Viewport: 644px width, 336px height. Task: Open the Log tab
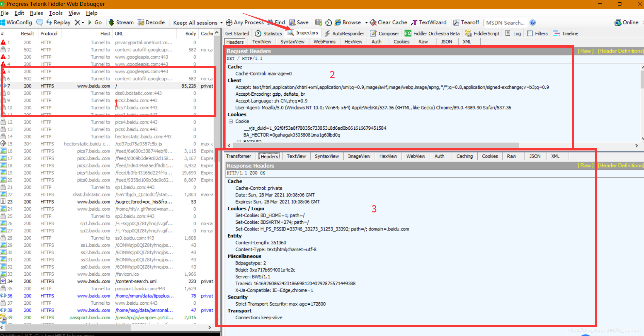coord(513,33)
